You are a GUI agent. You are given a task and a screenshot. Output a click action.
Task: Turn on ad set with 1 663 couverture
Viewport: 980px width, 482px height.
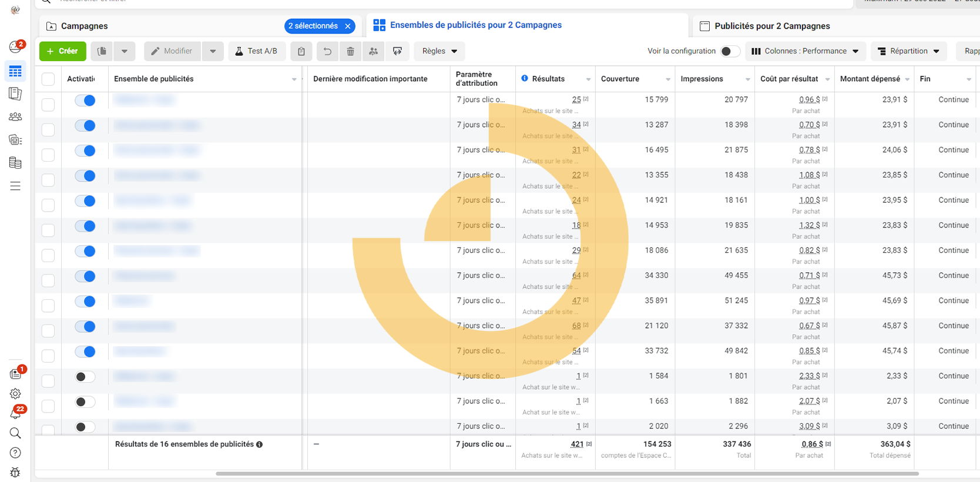(x=85, y=402)
